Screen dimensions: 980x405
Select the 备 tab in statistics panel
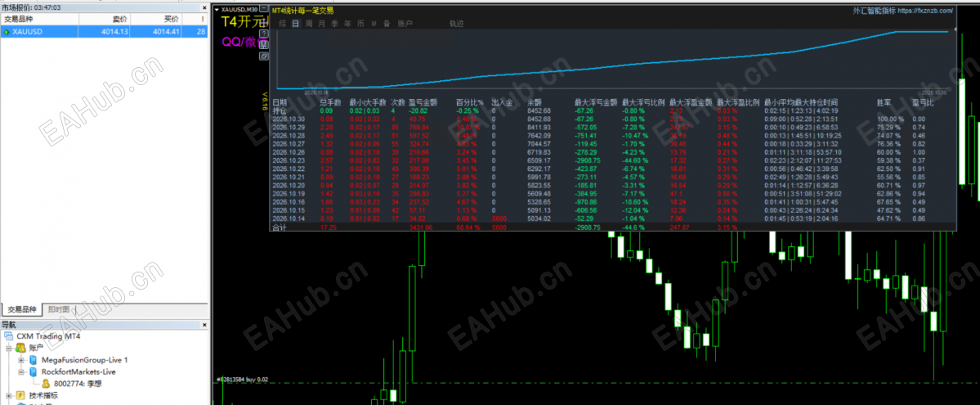click(387, 24)
